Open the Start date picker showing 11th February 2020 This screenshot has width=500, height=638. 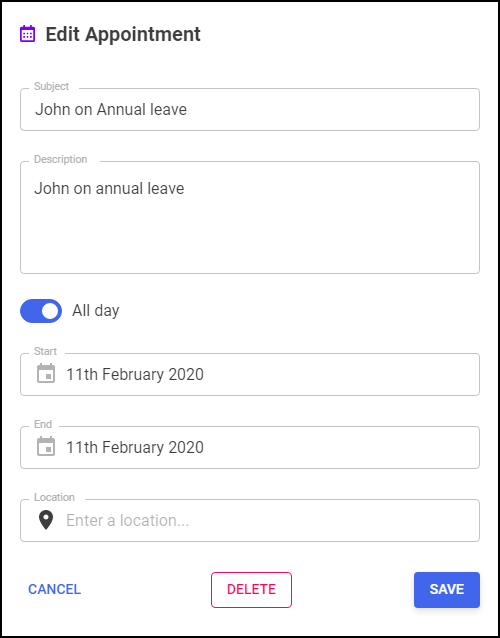click(250, 374)
